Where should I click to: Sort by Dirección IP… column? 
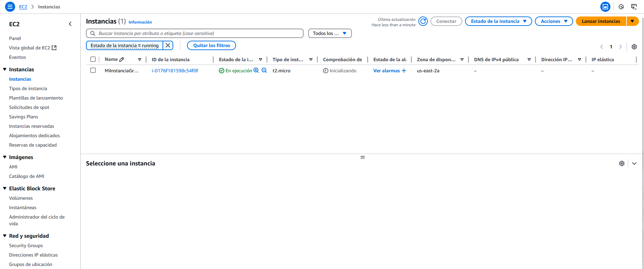click(x=580, y=60)
